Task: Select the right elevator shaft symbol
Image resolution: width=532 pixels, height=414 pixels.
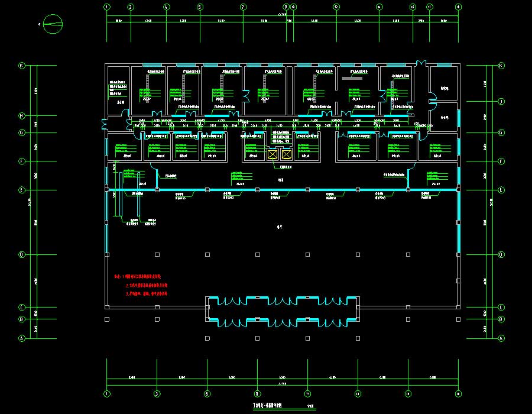Action: pyautogui.click(x=287, y=155)
